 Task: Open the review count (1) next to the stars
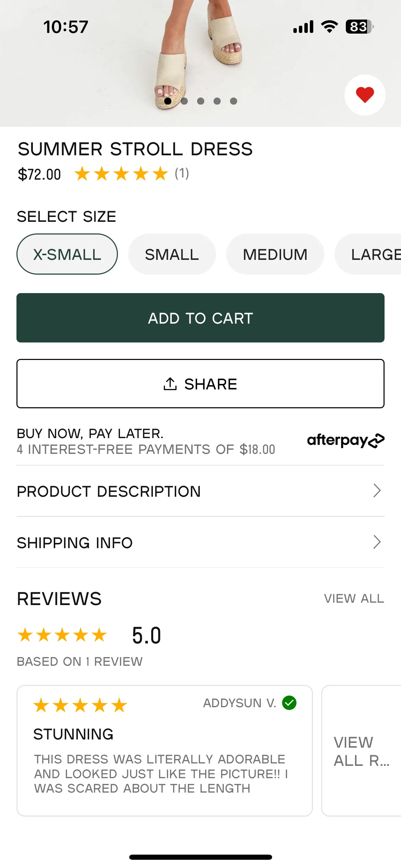(x=182, y=173)
